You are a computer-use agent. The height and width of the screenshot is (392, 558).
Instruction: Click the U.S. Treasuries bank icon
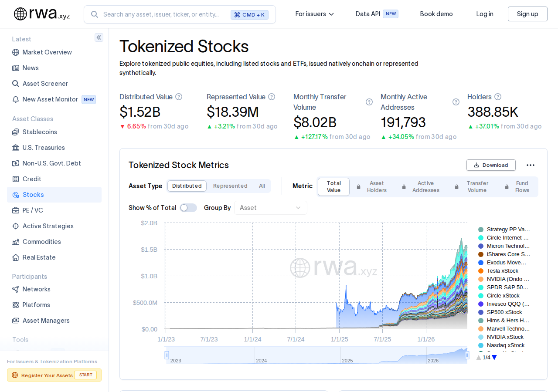coord(16,148)
